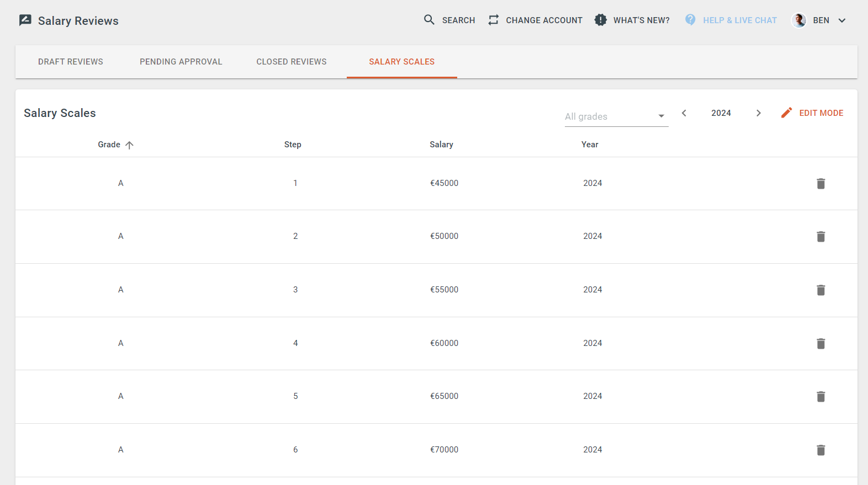868x485 pixels.
Task: Click Step value 4 cell
Action: tap(295, 343)
